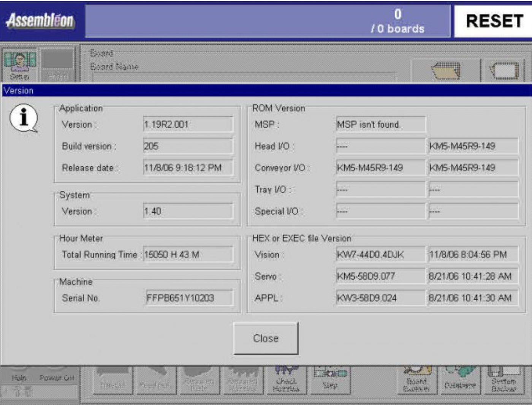The width and height of the screenshot is (532, 405).
Task: Select the Servo file KM5-58D9.077
Action: click(x=381, y=276)
